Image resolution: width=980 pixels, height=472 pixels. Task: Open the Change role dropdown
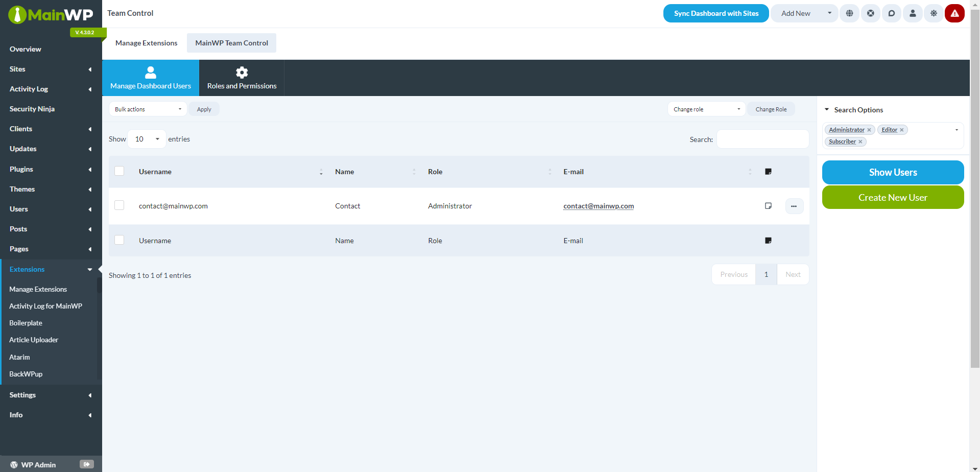(706, 109)
